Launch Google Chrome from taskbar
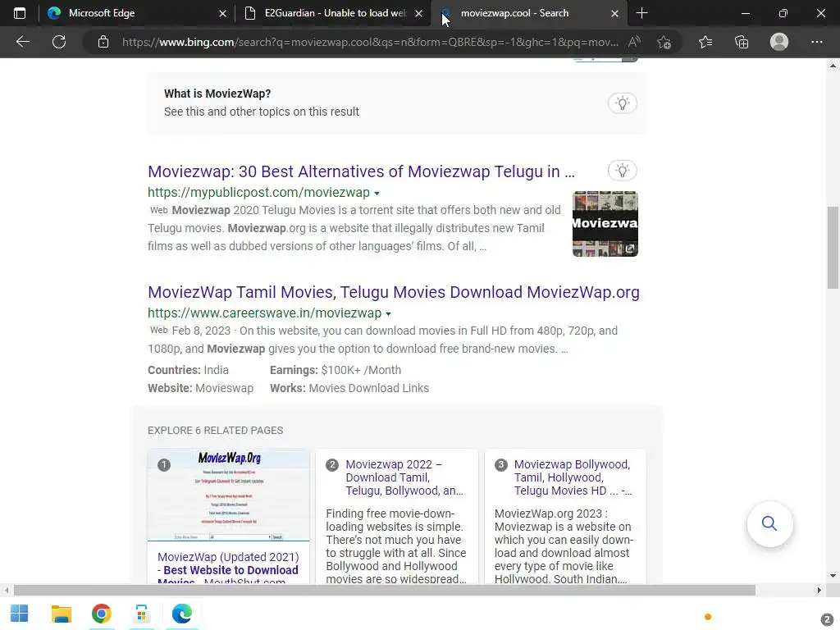The height and width of the screenshot is (630, 840). (101, 614)
